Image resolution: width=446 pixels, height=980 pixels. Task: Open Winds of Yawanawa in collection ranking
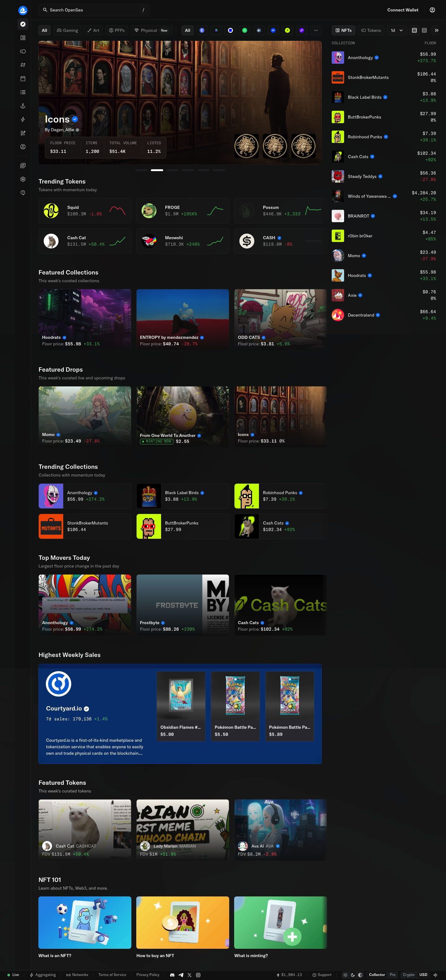(384, 196)
